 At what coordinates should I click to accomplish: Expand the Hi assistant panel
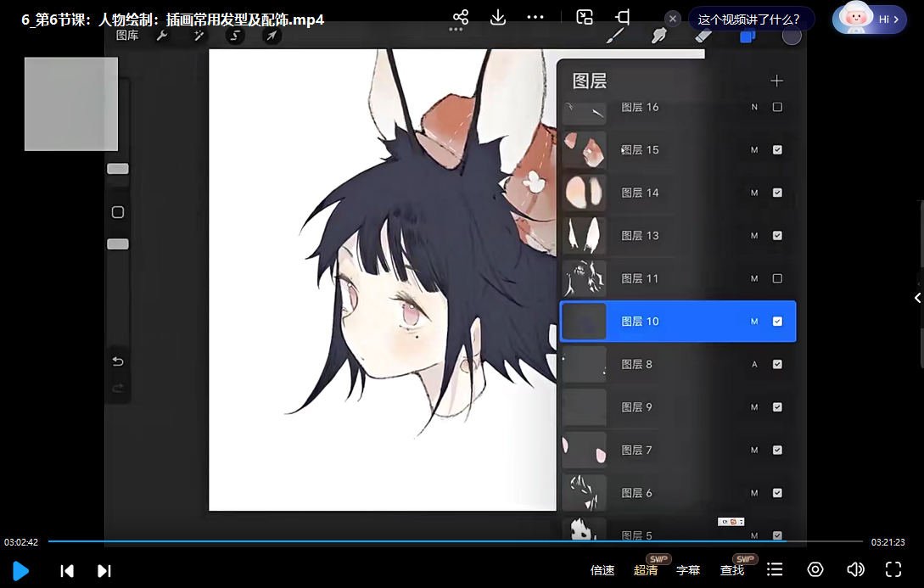point(885,18)
